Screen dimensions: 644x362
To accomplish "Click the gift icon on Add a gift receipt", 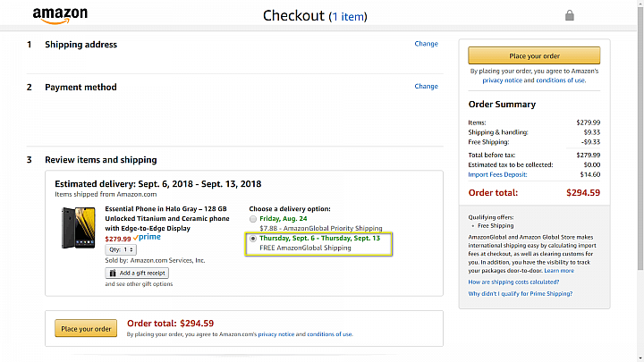I will tap(113, 273).
